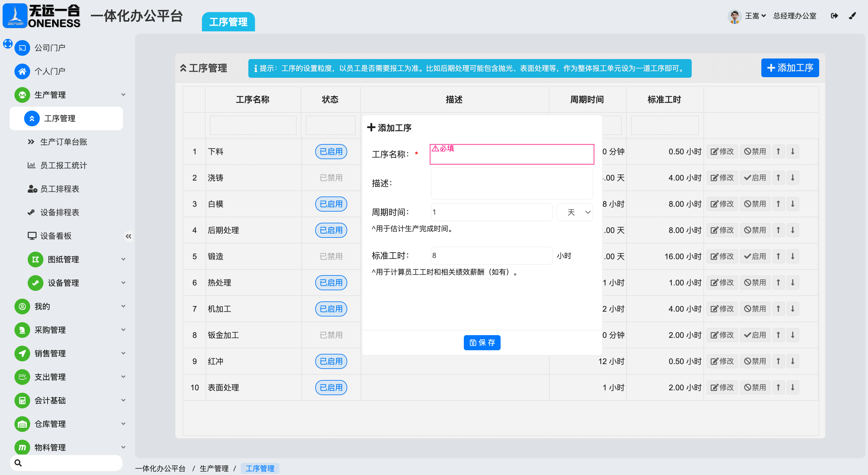Image resolution: width=868 pixels, height=475 pixels.
Task: Click the logout icon in header
Action: tap(834, 16)
